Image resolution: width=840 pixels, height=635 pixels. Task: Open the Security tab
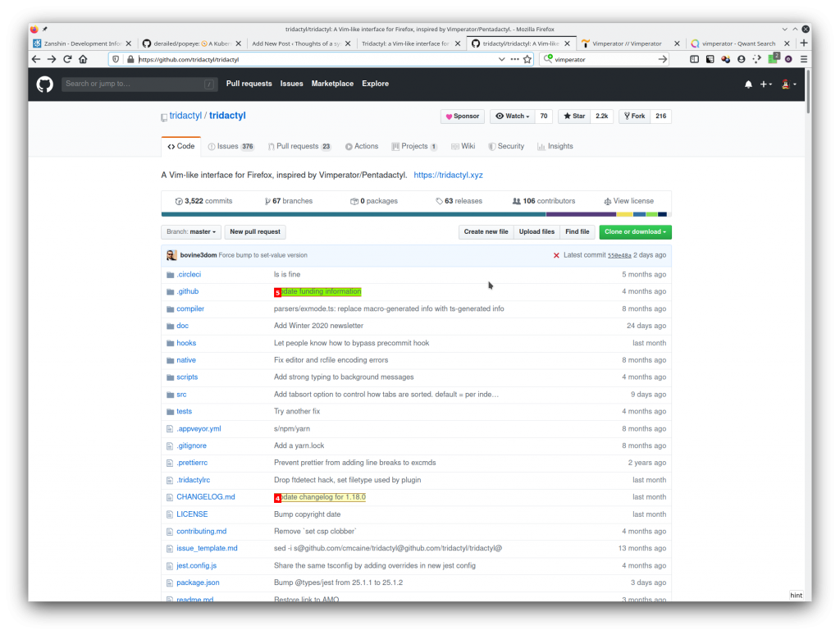coord(505,146)
